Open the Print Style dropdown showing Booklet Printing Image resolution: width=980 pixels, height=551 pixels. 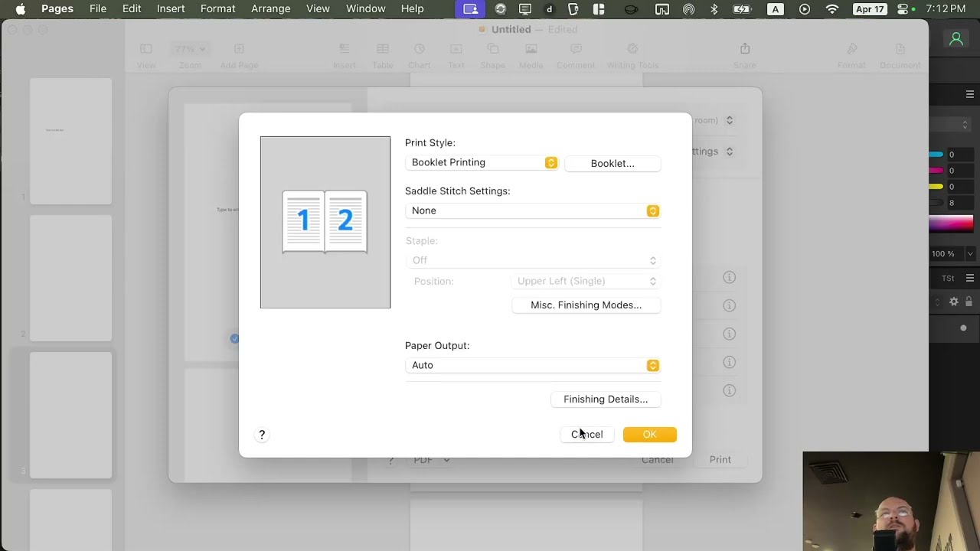[482, 162]
